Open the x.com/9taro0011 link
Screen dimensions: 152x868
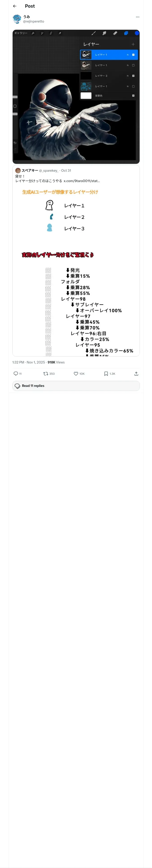(x=82, y=181)
